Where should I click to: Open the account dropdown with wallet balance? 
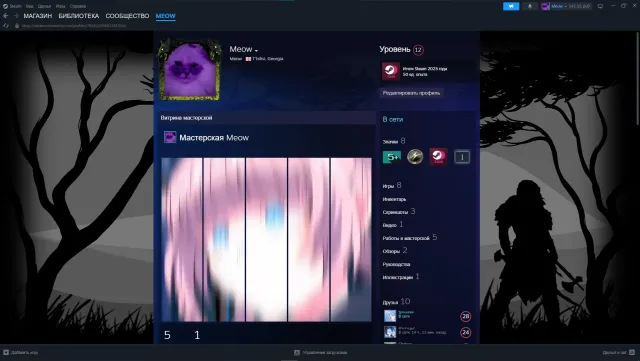click(571, 6)
